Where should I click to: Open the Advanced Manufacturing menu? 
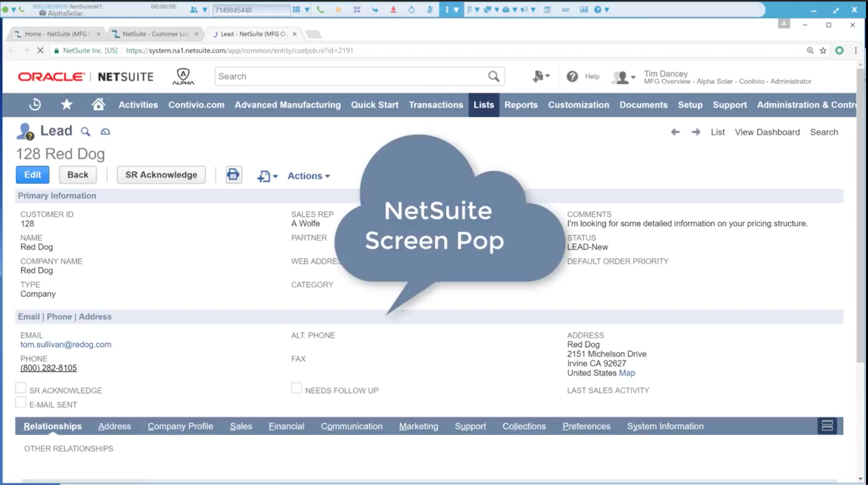(x=287, y=105)
